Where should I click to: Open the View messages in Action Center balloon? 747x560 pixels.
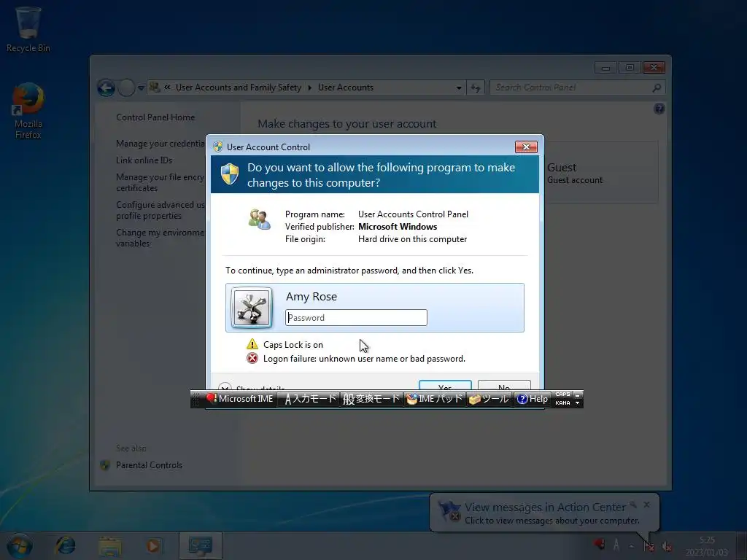545,513
